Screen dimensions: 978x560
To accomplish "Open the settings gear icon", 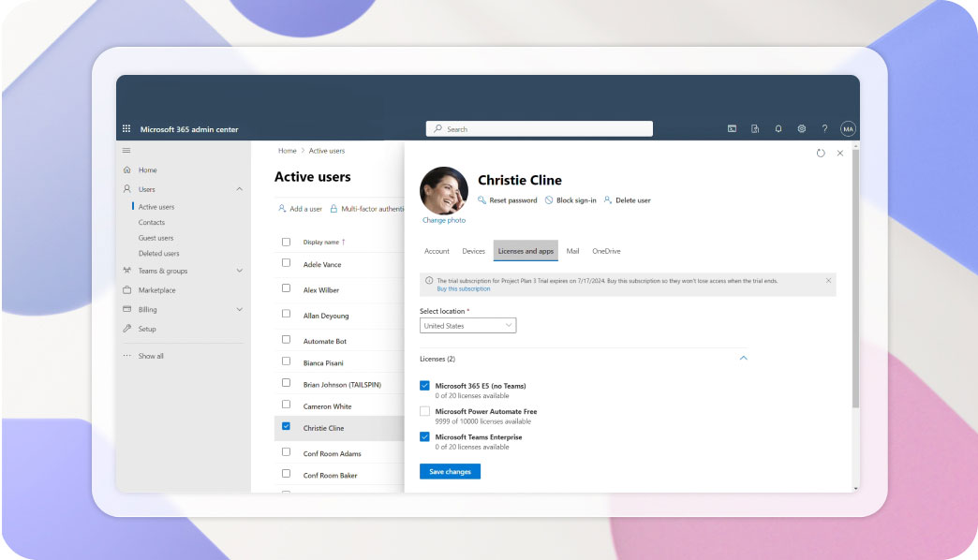I will tap(801, 129).
